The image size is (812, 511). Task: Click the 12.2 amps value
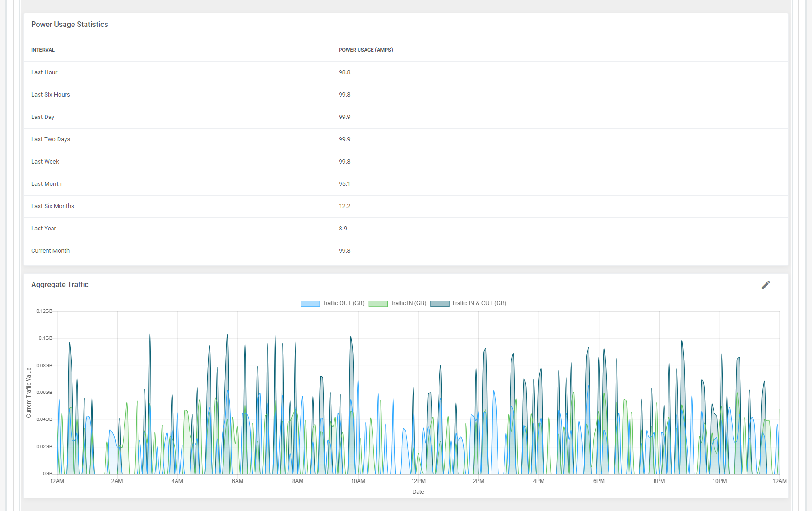344,206
